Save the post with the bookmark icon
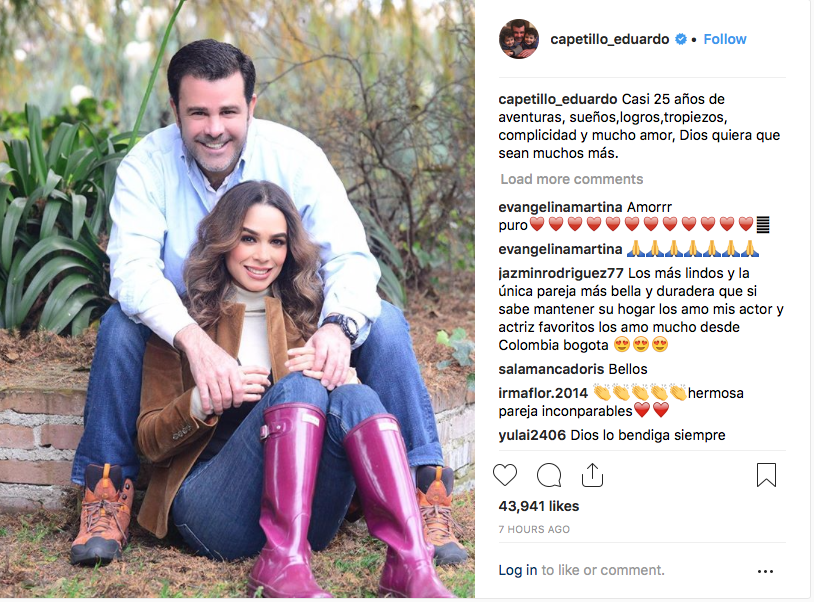814x602 pixels. coord(766,475)
